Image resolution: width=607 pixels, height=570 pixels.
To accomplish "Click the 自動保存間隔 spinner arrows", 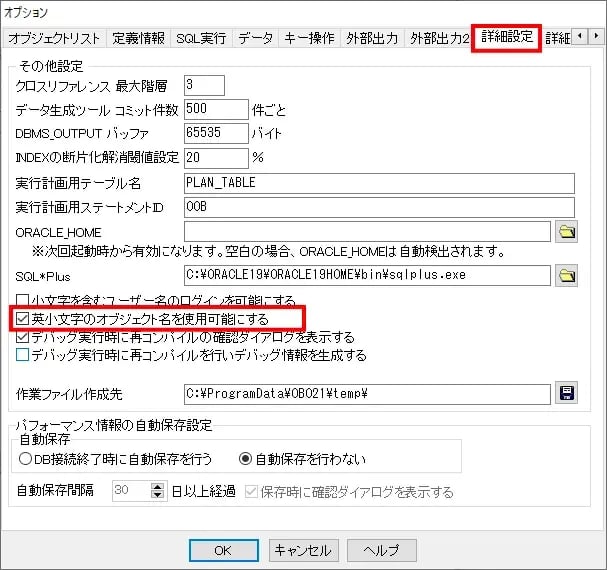I will coord(157,491).
